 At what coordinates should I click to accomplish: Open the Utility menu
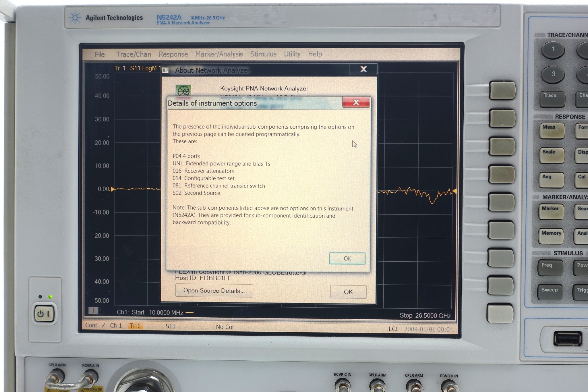[x=292, y=54]
